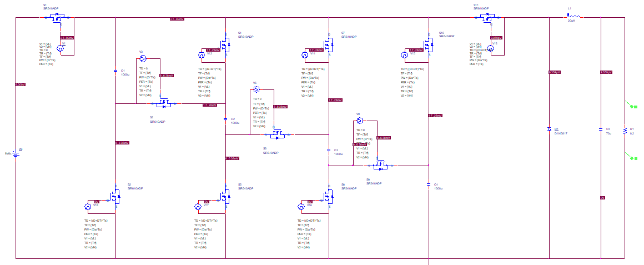Screen dimensions: 644x265
Task: Select MOSFET S11 on the top-right rail
Action: tap(487, 17)
